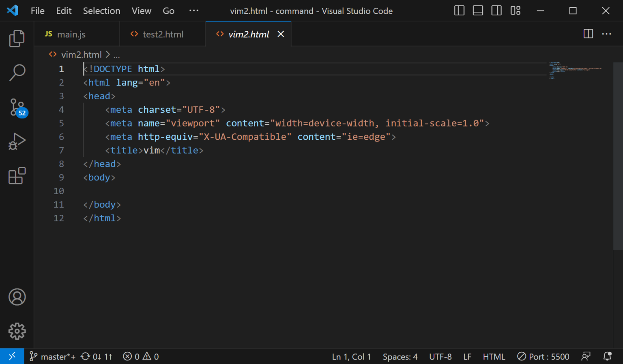The image size is (623, 364).
Task: Open the Run and Debug panel
Action: click(17, 141)
